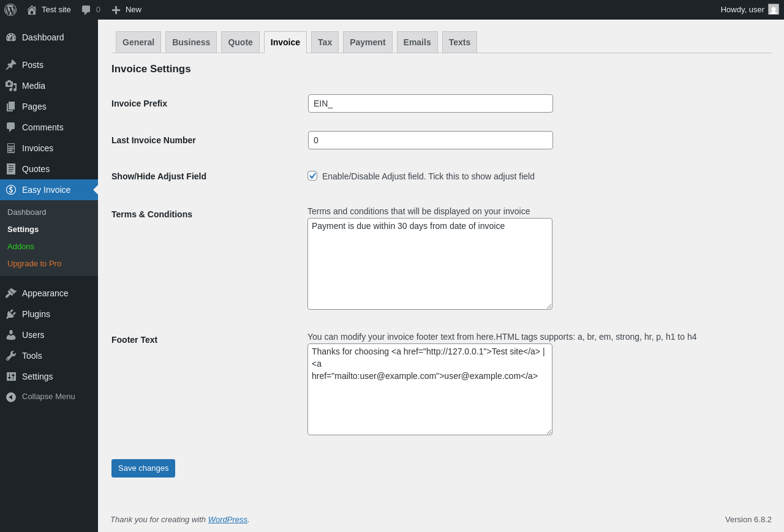Click the Media icon in sidebar
This screenshot has height=532, width=784.
click(11, 86)
